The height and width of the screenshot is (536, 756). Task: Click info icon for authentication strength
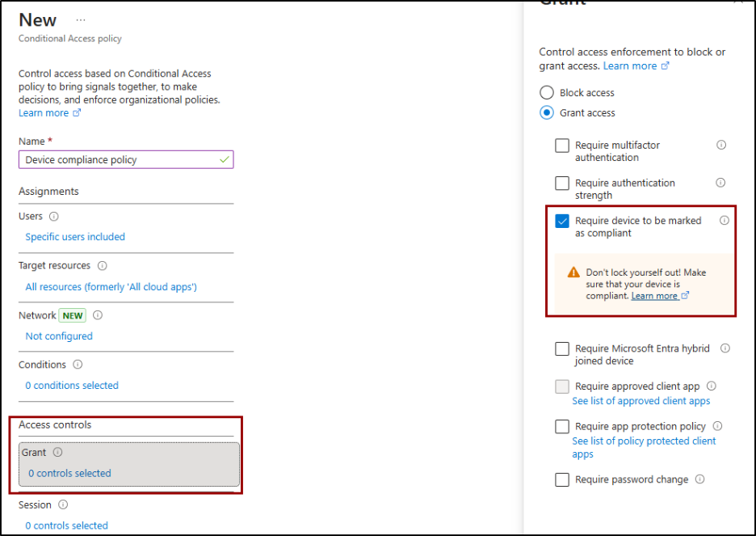[x=720, y=183]
